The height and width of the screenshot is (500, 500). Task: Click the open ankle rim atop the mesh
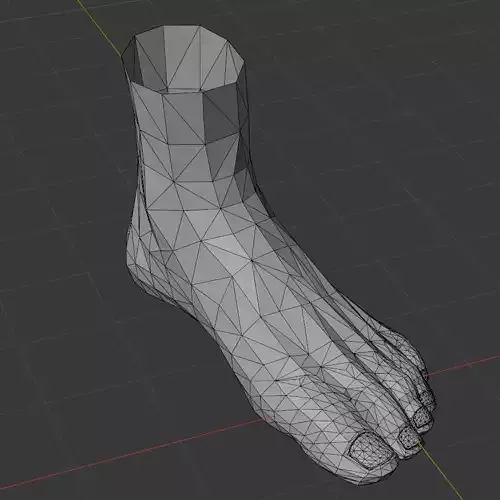[x=183, y=59]
